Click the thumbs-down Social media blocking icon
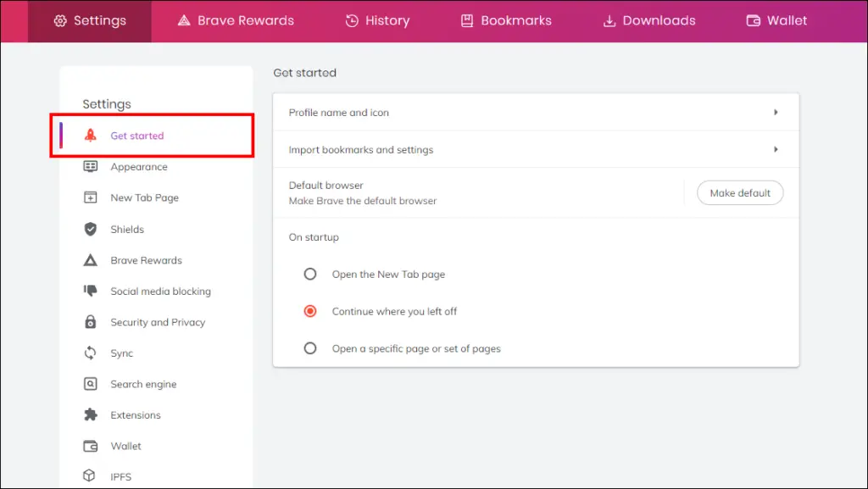Viewport: 868px width, 489px height. pos(90,291)
